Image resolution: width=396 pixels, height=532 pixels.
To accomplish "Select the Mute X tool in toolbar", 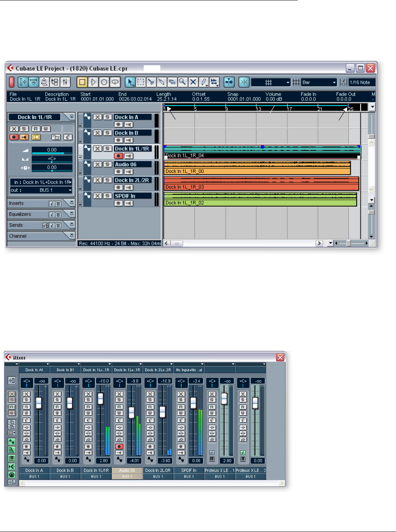I will pos(193,82).
